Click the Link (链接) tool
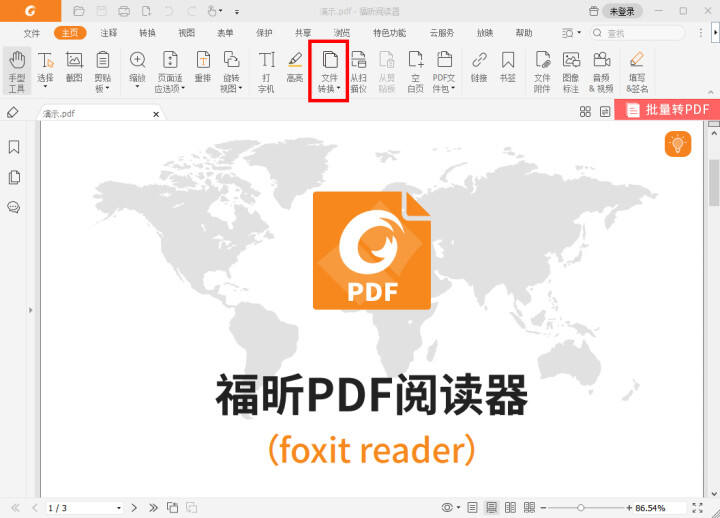720x518 pixels. click(479, 67)
